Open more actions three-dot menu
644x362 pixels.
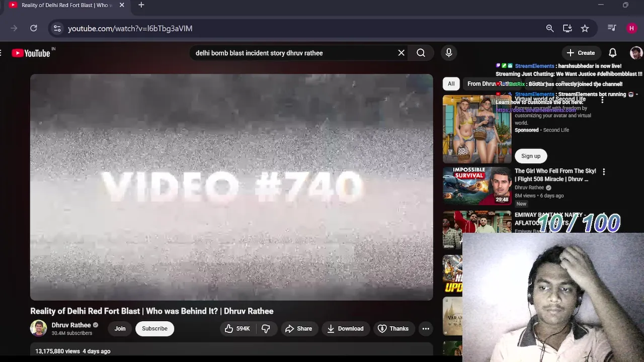click(426, 328)
